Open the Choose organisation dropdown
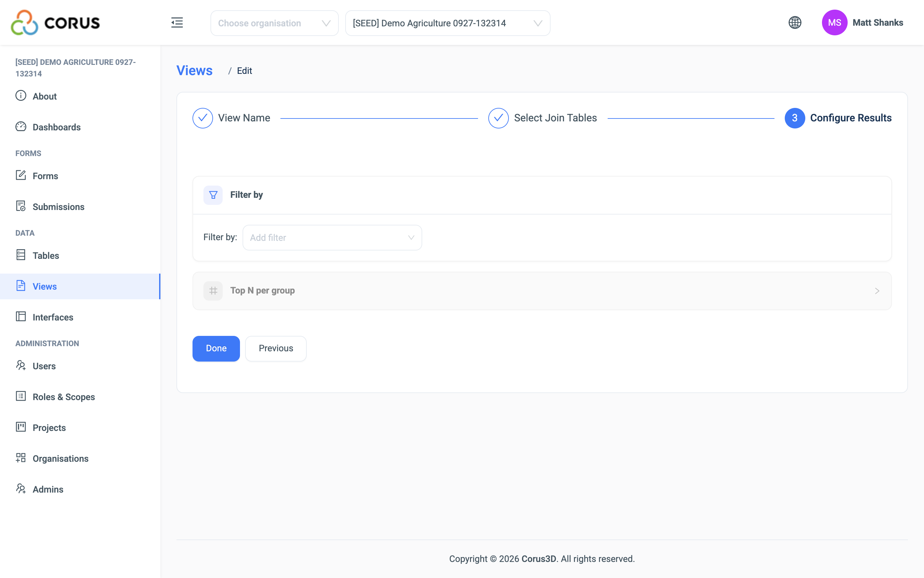The width and height of the screenshot is (924, 578). [275, 23]
